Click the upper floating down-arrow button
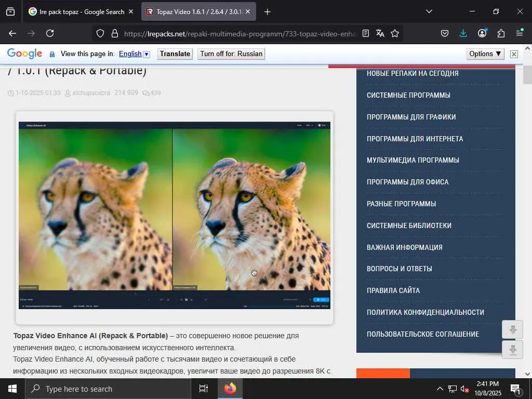The image size is (532, 399). tap(513, 329)
